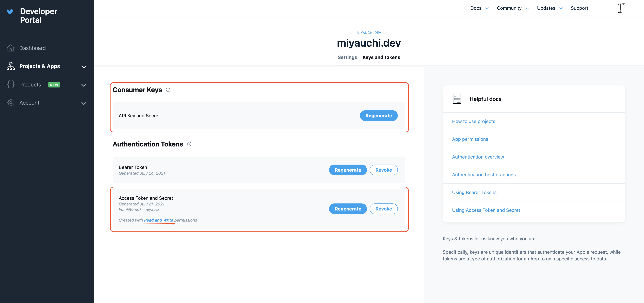The height and width of the screenshot is (303, 644).
Task: Click the Helpful docs document icon
Action: pos(457,99)
